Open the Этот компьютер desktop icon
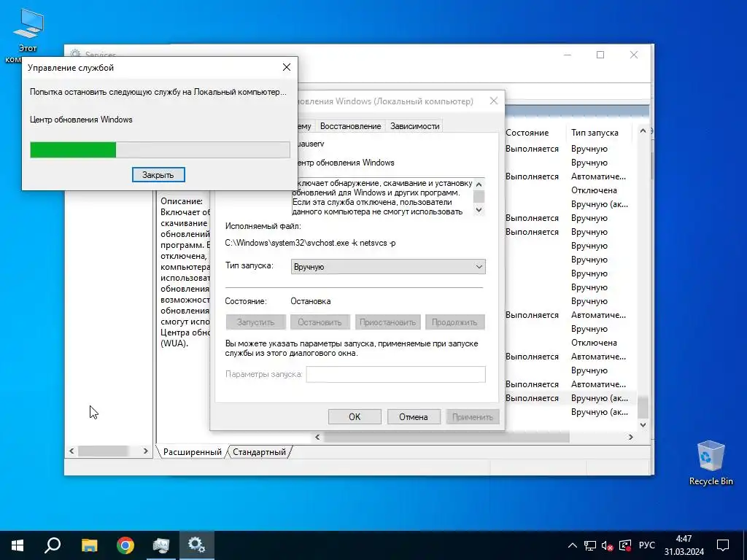Viewport: 747px width, 560px height. 28,36
